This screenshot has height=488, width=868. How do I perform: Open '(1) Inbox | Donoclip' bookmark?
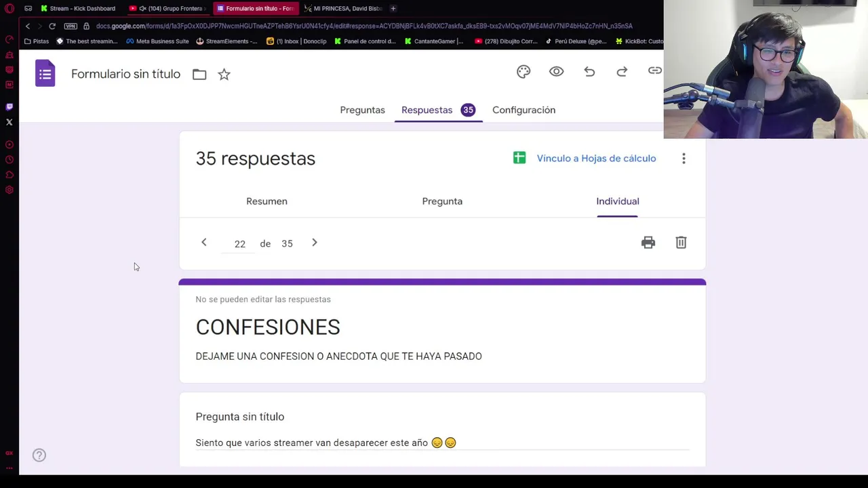(296, 41)
